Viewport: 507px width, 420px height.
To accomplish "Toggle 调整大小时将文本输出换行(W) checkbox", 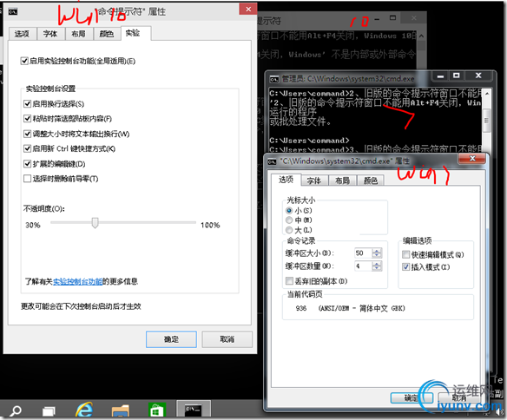I will pos(27,134).
